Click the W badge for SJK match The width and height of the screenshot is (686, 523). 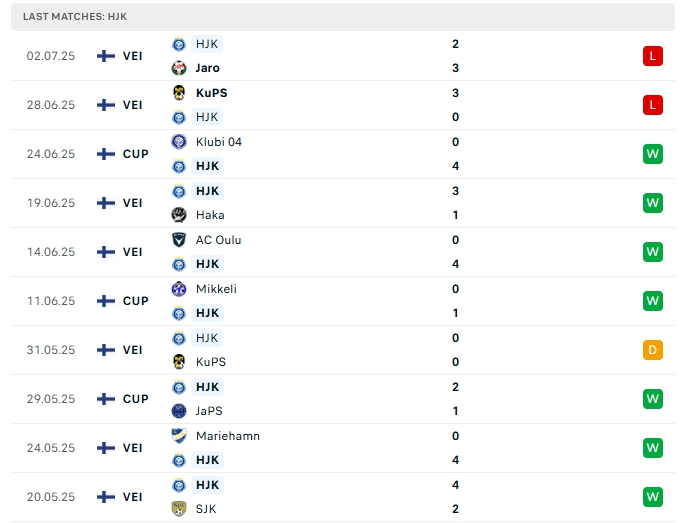[x=653, y=497]
